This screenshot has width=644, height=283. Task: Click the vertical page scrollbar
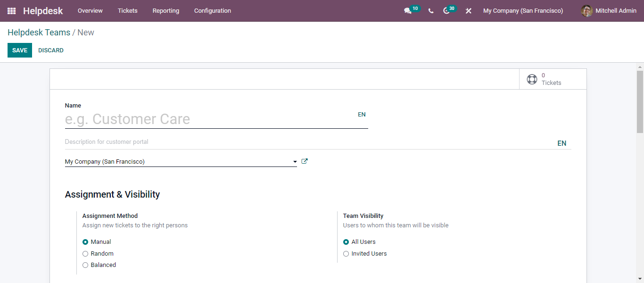[x=640, y=101]
